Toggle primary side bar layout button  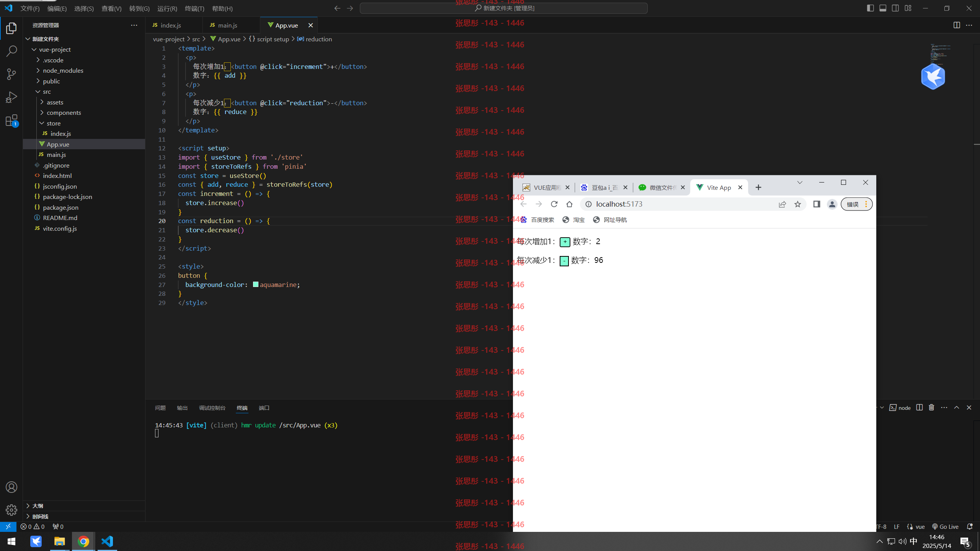click(x=870, y=8)
